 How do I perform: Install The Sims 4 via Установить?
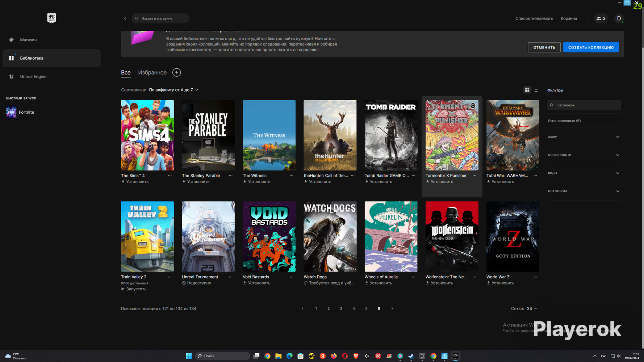135,182
